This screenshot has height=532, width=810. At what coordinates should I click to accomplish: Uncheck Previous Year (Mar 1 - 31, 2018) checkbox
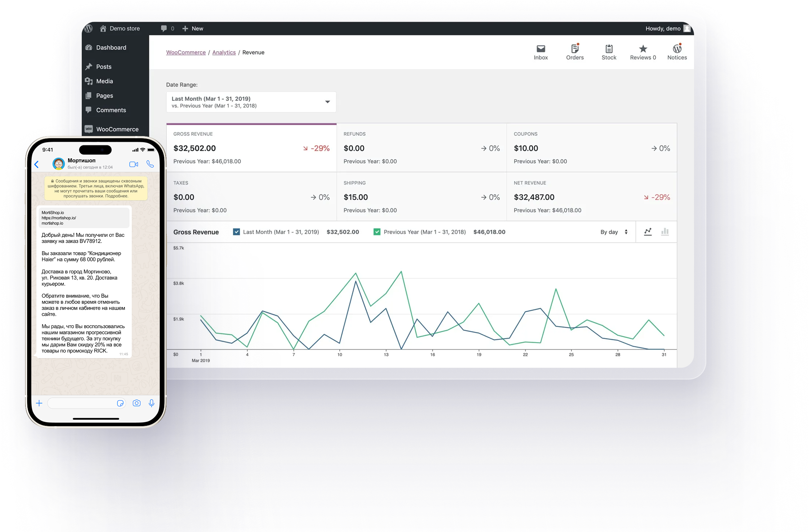click(x=377, y=232)
